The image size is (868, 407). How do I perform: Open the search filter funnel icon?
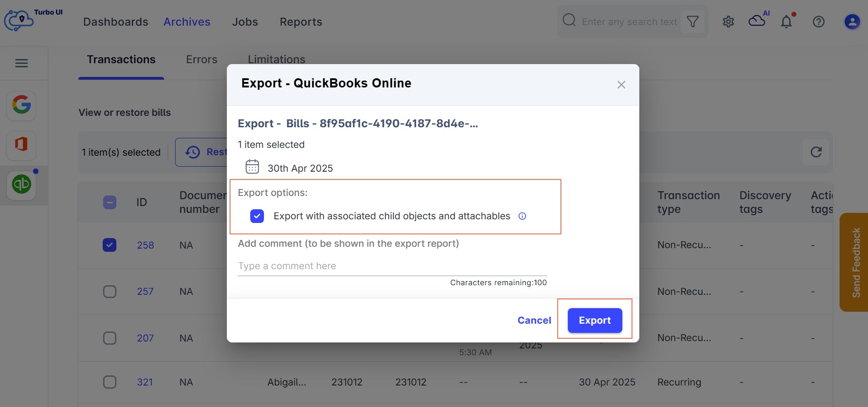tap(692, 22)
